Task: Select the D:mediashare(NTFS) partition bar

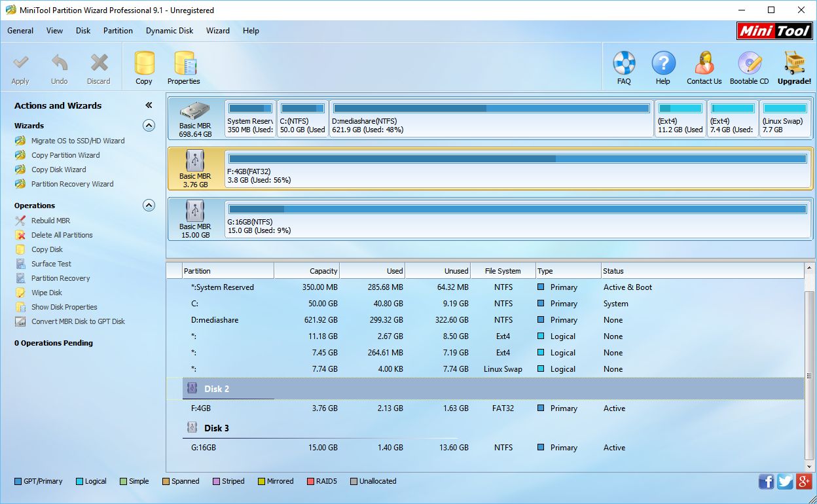Action: pyautogui.click(x=491, y=118)
